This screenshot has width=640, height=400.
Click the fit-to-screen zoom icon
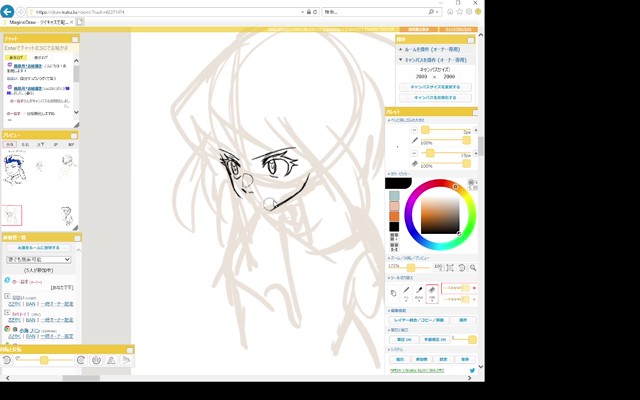click(x=450, y=267)
